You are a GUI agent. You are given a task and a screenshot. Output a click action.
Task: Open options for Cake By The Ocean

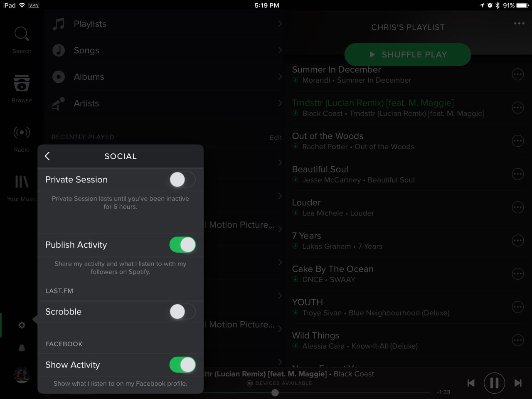click(x=517, y=274)
